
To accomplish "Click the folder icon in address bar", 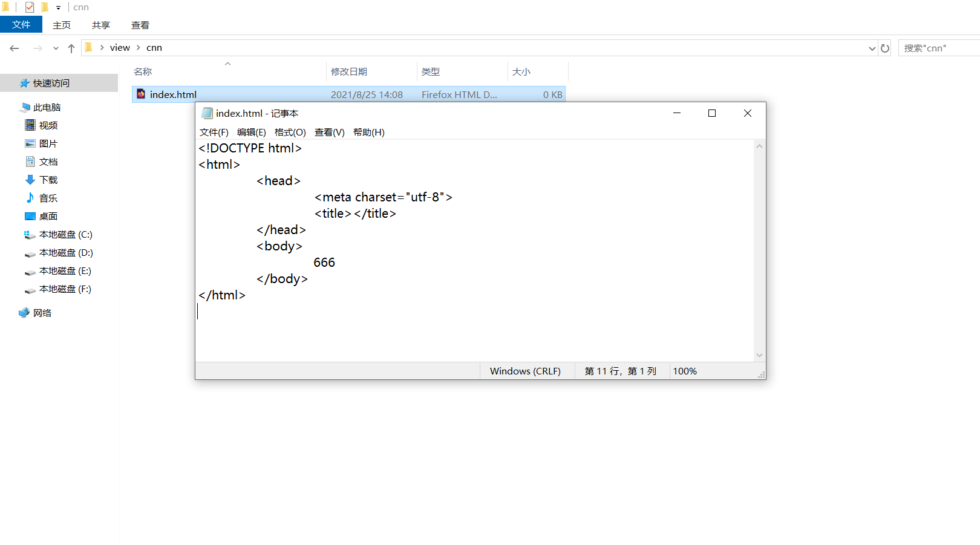I will tap(88, 47).
